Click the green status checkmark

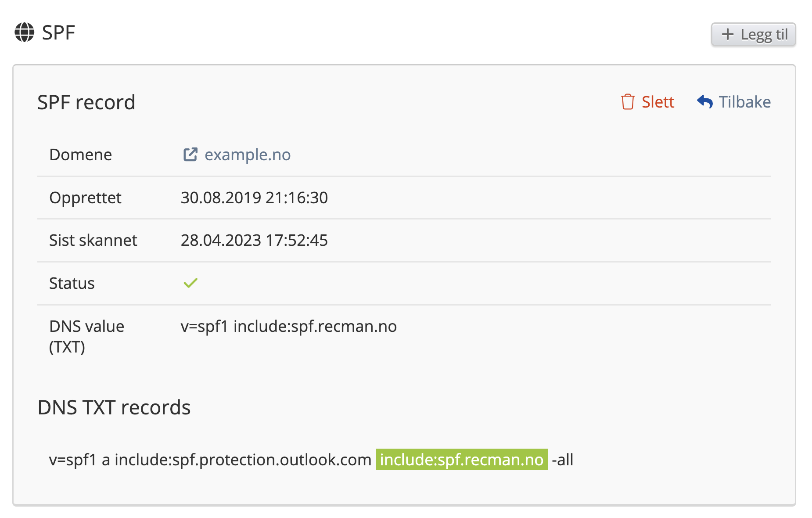click(x=190, y=283)
